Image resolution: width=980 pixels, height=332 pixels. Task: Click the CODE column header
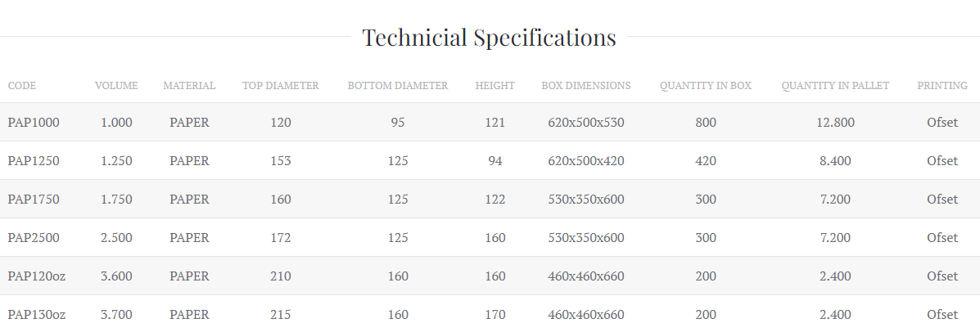tap(22, 86)
